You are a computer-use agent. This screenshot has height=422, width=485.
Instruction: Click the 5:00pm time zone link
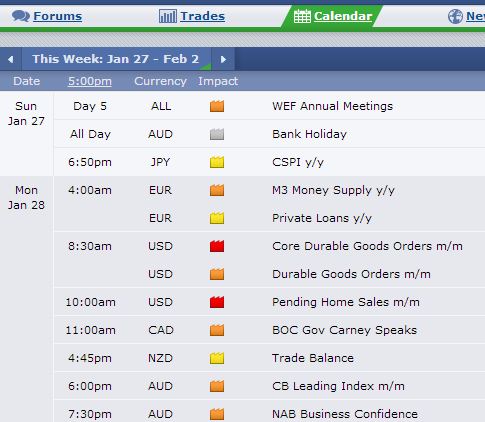pos(90,81)
